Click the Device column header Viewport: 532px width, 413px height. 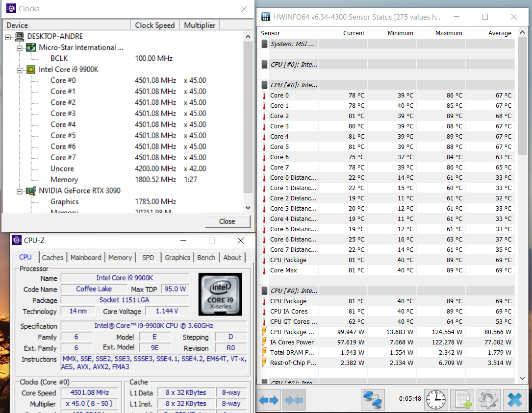[x=67, y=25]
